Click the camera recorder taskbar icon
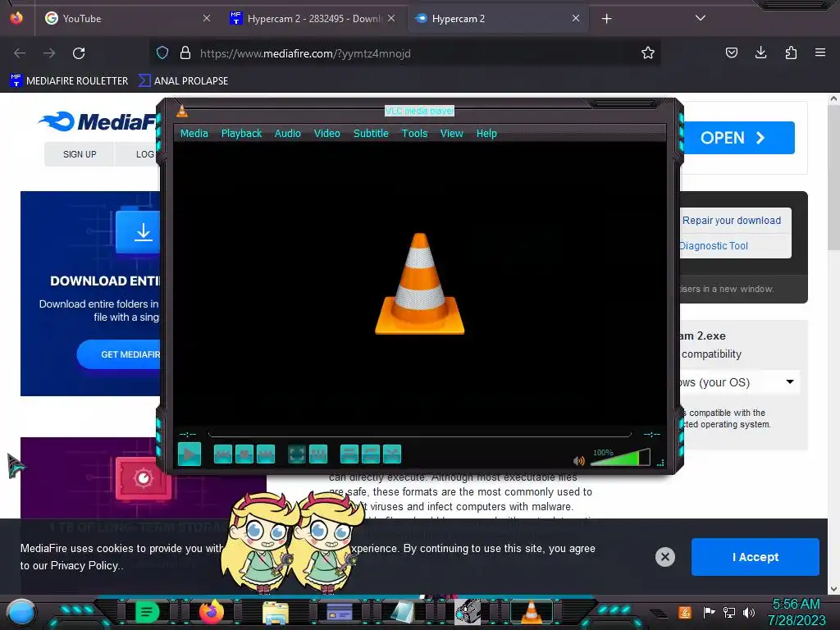The width and height of the screenshot is (840, 630). point(468,612)
